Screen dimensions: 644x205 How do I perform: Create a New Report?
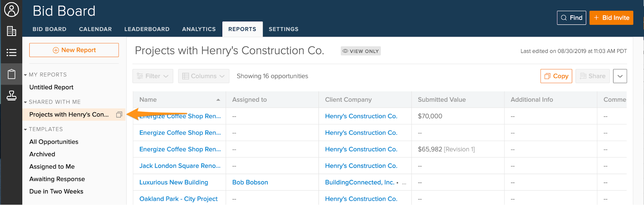tap(74, 50)
